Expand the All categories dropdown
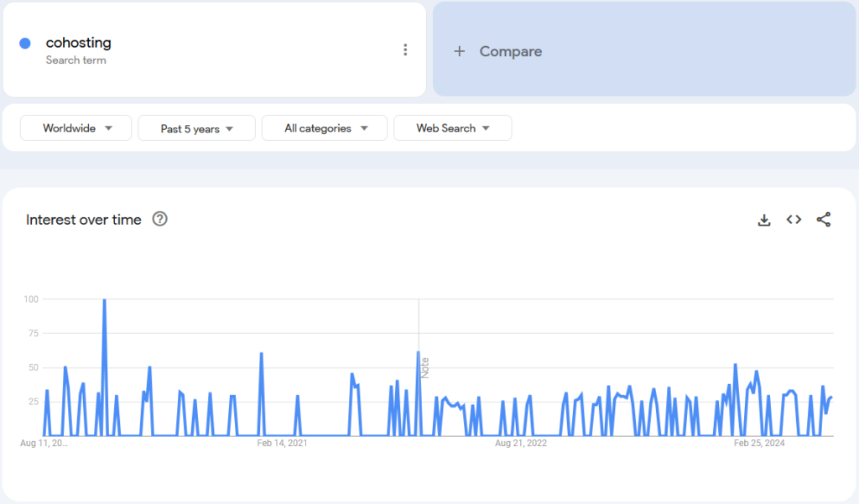The image size is (859, 504). point(325,128)
